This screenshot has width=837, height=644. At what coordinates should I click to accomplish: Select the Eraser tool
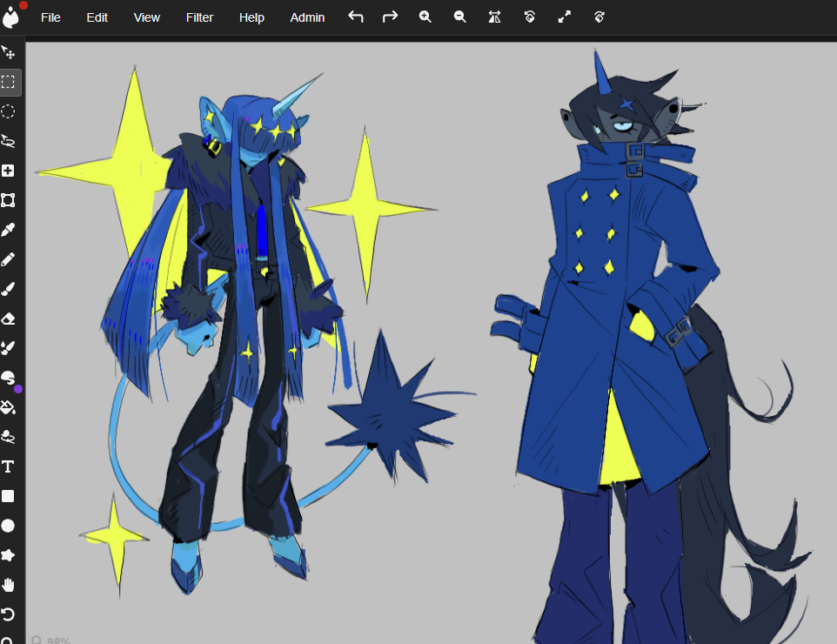(9, 319)
